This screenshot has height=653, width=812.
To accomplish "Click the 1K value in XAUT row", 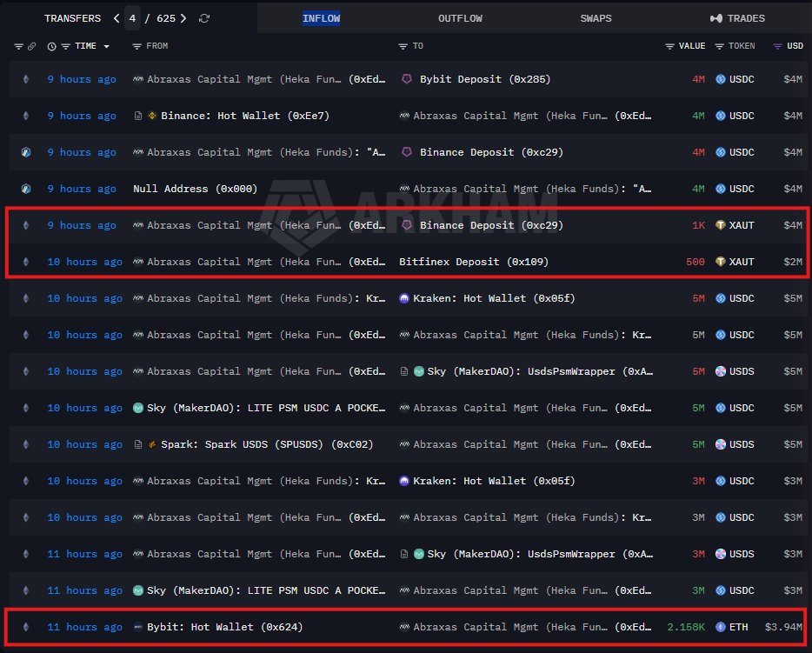I will point(698,225).
